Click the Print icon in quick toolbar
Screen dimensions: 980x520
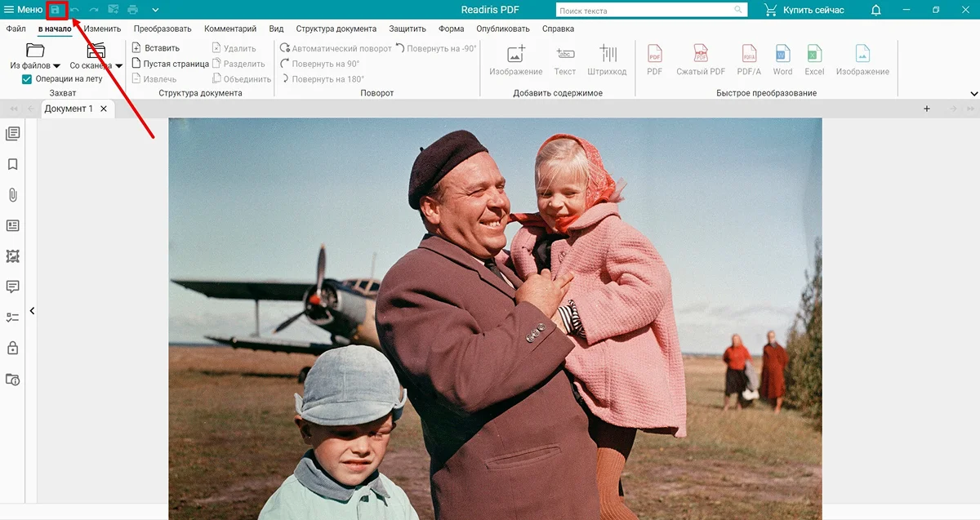(x=132, y=10)
